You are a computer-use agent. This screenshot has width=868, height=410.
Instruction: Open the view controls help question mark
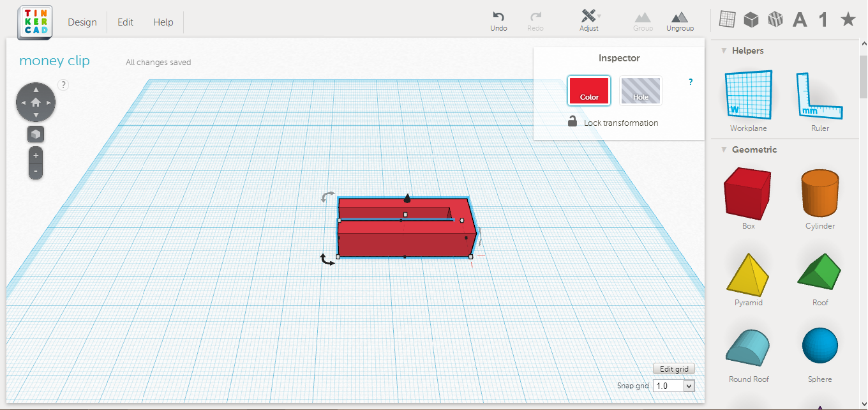click(x=63, y=84)
